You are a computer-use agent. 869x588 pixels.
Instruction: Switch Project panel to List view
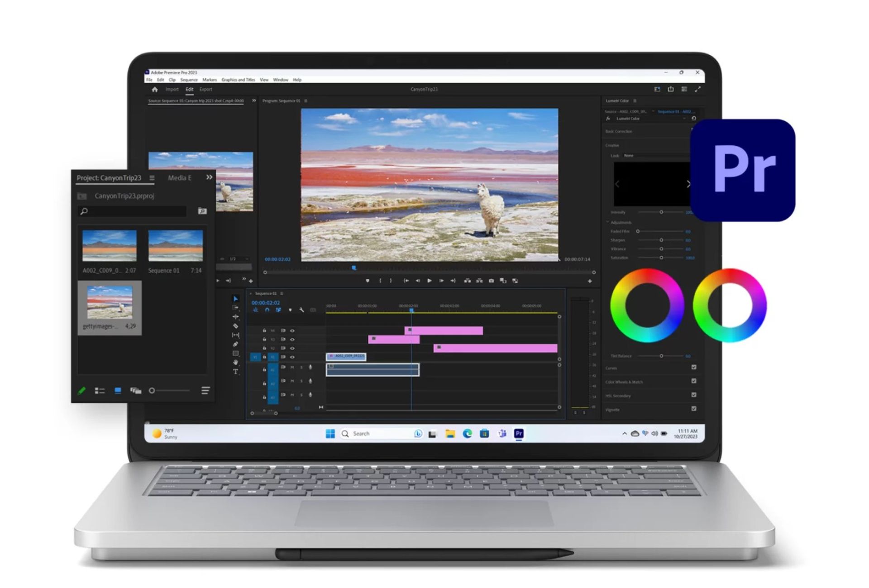click(x=100, y=391)
